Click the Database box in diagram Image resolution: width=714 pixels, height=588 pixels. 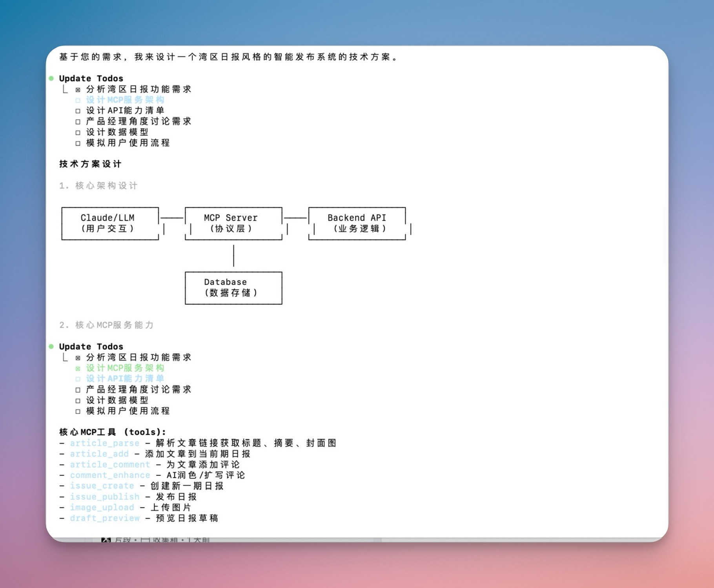click(233, 288)
